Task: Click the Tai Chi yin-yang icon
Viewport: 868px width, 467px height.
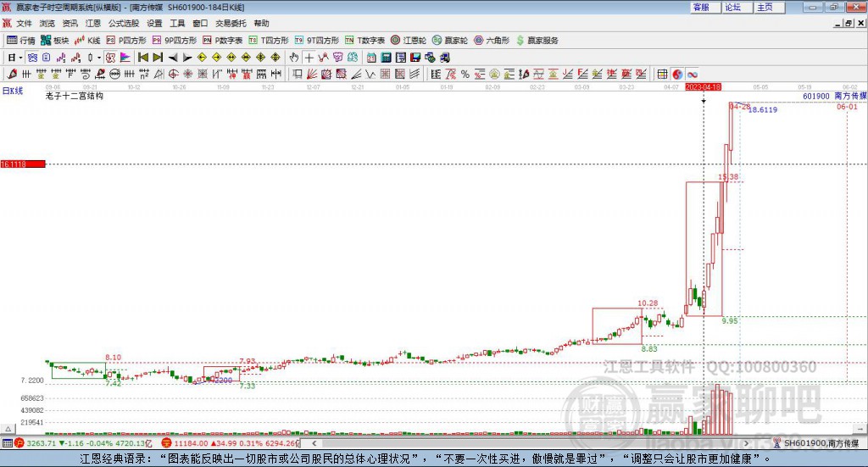Action: (677, 74)
